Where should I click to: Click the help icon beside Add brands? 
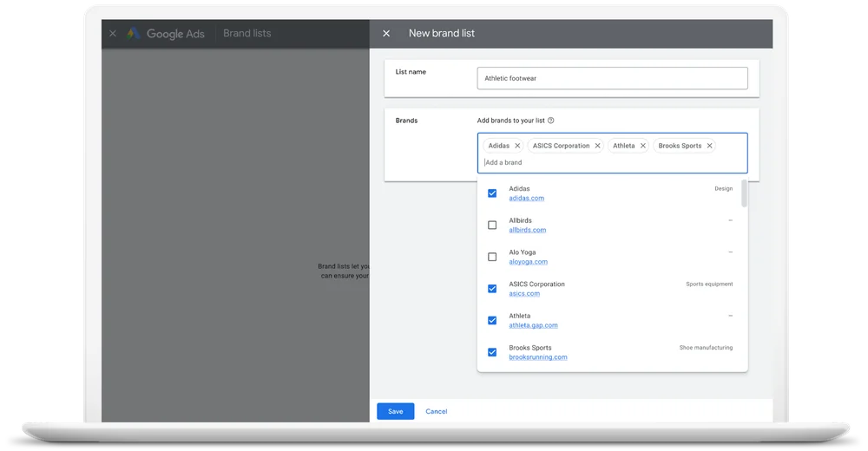click(x=551, y=121)
